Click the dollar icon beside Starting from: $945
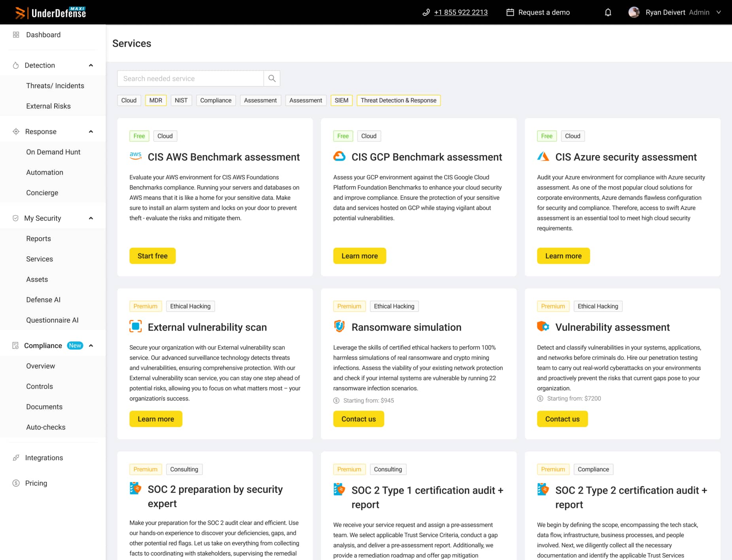 (337, 401)
